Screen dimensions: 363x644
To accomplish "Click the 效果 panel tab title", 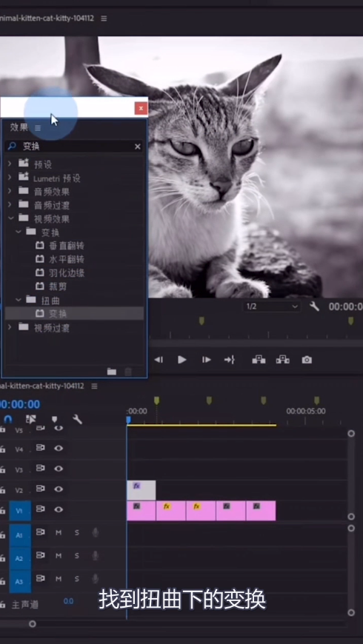I will click(x=19, y=128).
